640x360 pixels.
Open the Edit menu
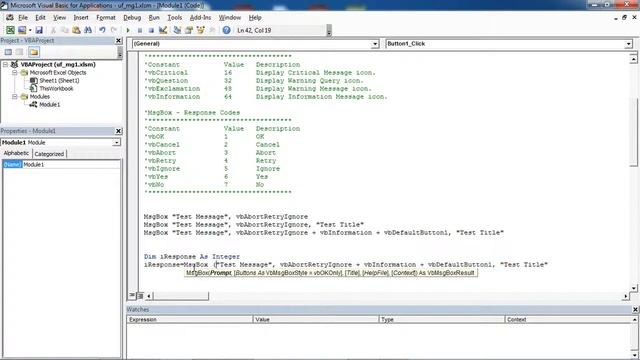(40, 18)
